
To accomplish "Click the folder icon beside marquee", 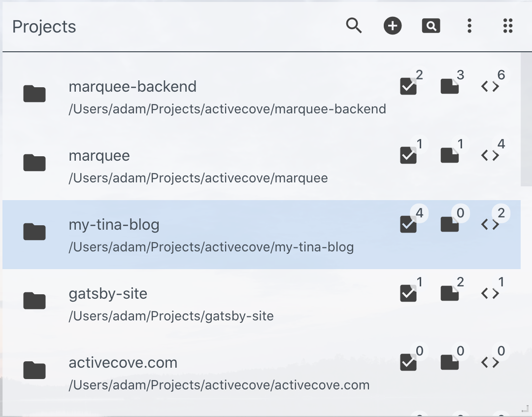I will 34,162.
